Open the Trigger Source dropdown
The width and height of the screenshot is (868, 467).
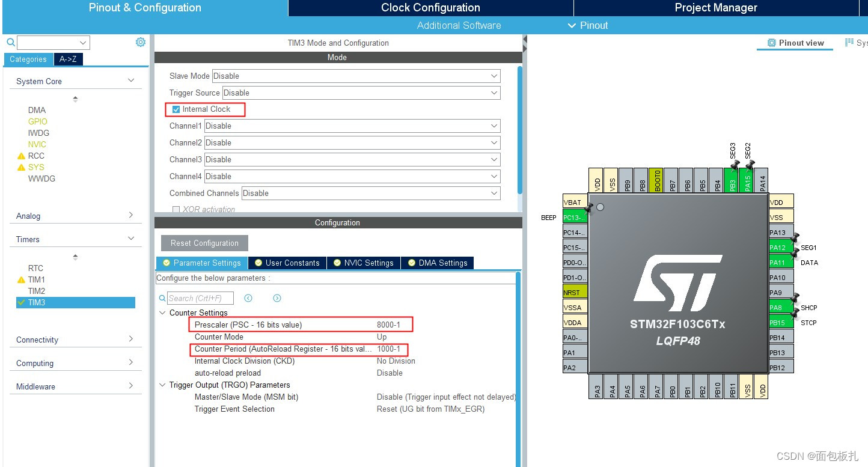361,93
